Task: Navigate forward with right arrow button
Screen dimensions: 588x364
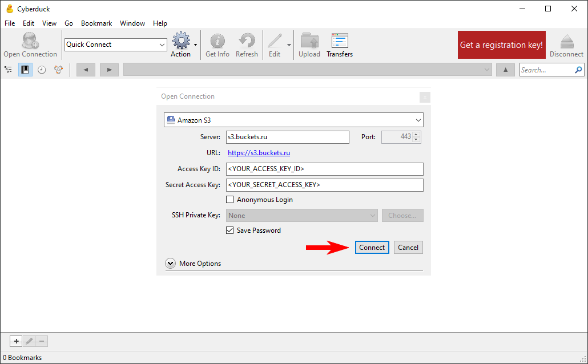Action: coord(109,70)
